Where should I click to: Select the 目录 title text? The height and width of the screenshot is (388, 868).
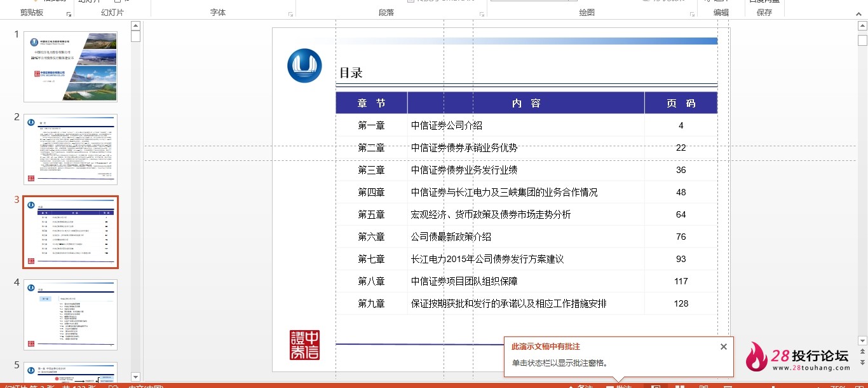coord(351,73)
